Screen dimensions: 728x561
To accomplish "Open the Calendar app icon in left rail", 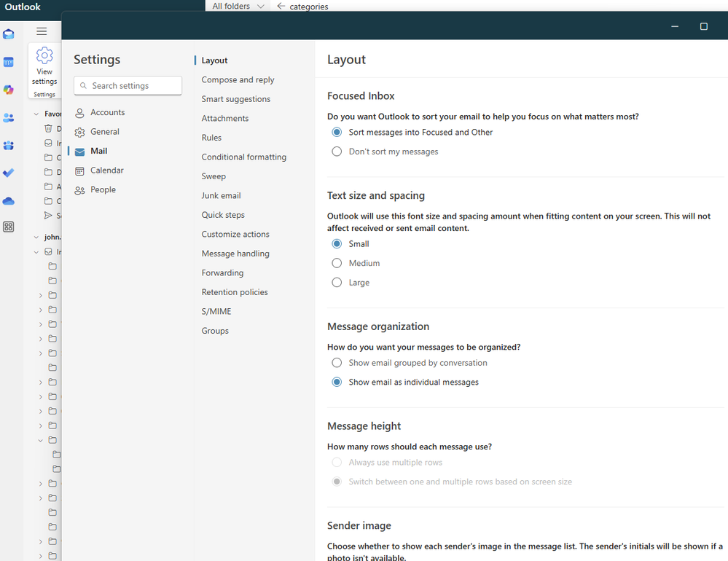I will tap(8, 62).
